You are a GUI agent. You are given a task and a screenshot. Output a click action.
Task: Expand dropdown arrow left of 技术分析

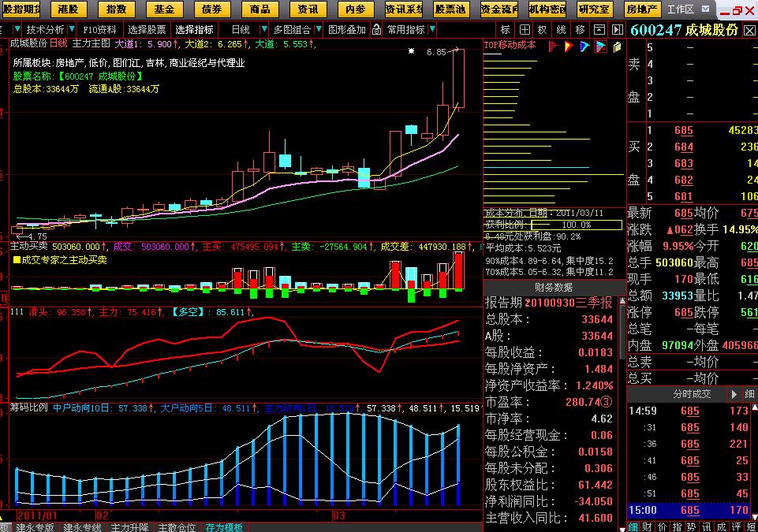click(x=17, y=30)
